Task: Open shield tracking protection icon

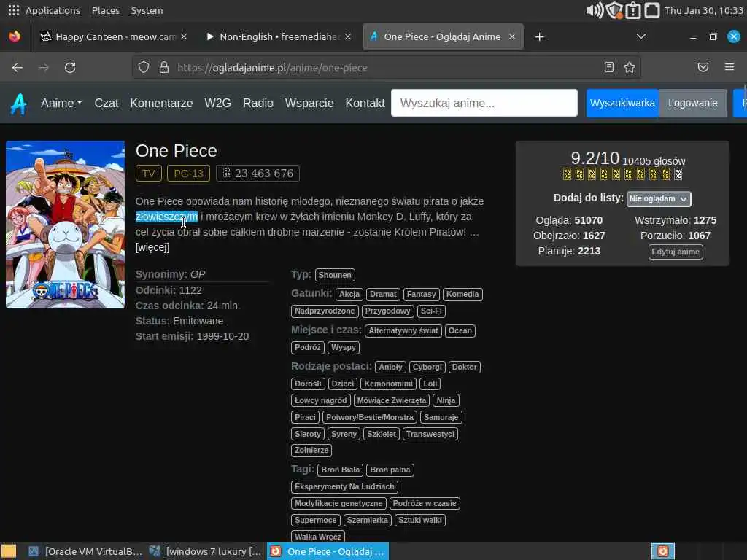Action: click(x=144, y=67)
